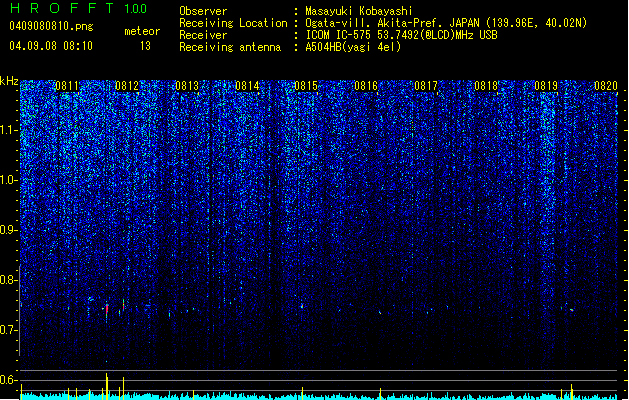Click the 0.7 frequency axis label
The image size is (629, 400).
(x=9, y=330)
